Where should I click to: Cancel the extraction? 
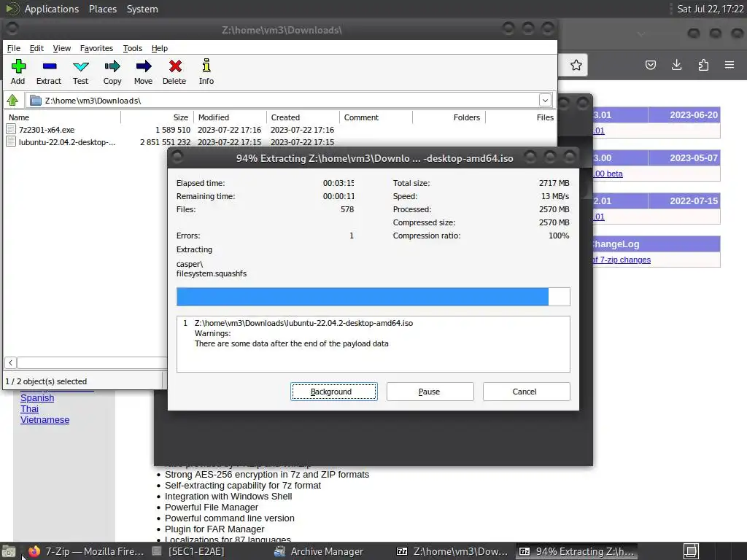point(527,392)
